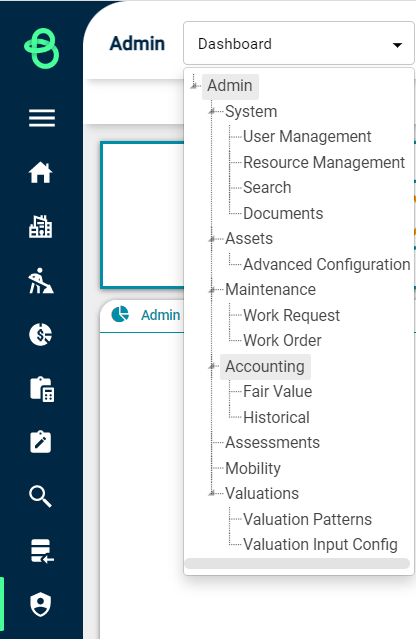Screen dimensions: 416x639
Task: Open the Dashboard dropdown arrow
Action: (397, 44)
